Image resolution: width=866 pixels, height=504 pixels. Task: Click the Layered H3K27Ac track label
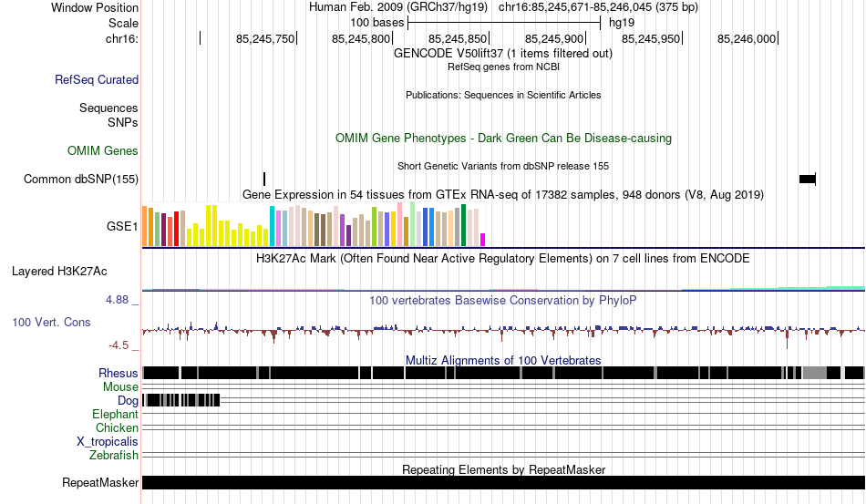pyautogui.click(x=59, y=271)
